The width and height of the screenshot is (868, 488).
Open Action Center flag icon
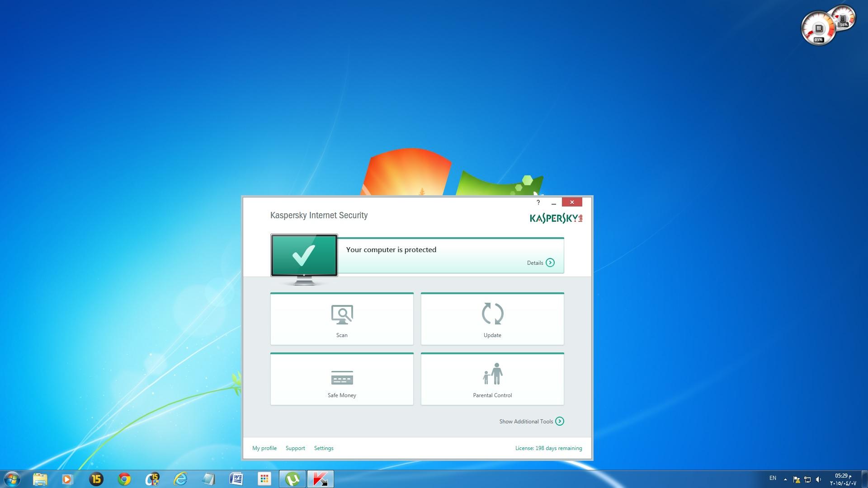tap(796, 479)
